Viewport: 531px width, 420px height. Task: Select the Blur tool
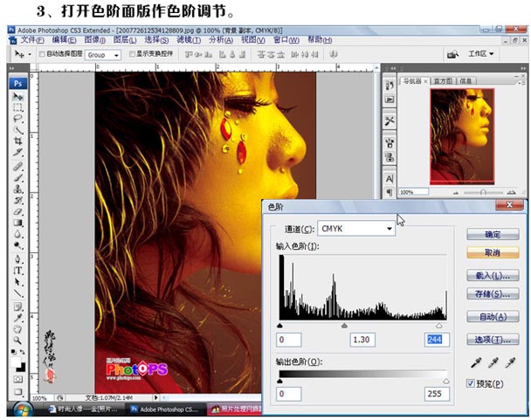(18, 234)
